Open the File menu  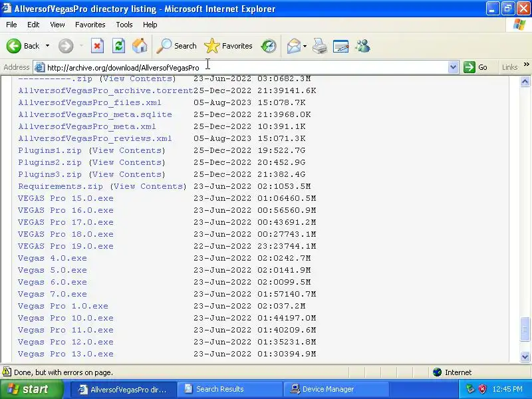(11, 25)
